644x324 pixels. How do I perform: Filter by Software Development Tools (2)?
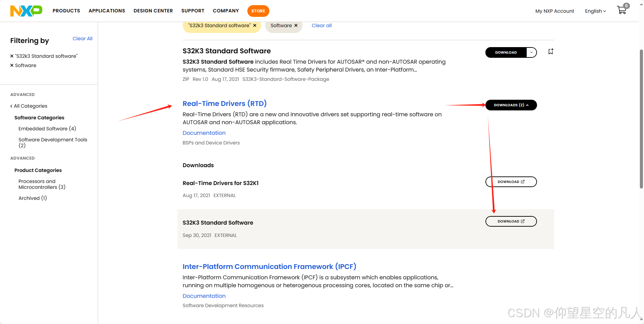53,142
